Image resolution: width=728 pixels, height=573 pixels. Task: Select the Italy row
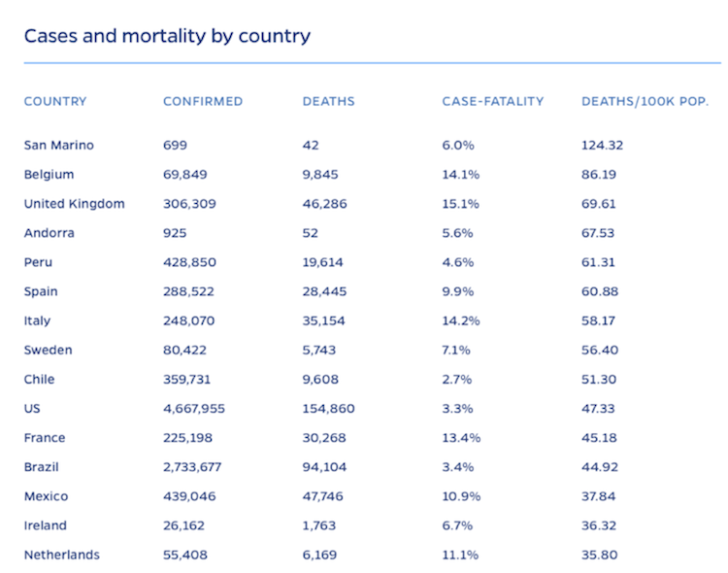pos(37,320)
